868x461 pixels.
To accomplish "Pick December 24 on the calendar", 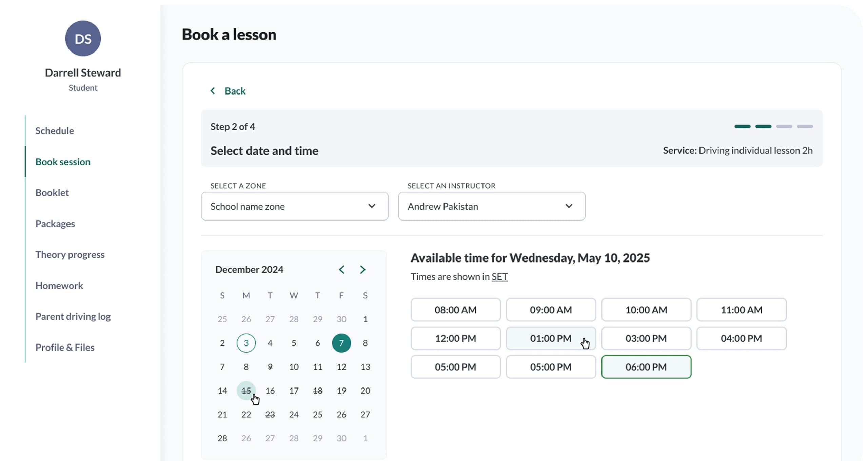I will pos(294,414).
